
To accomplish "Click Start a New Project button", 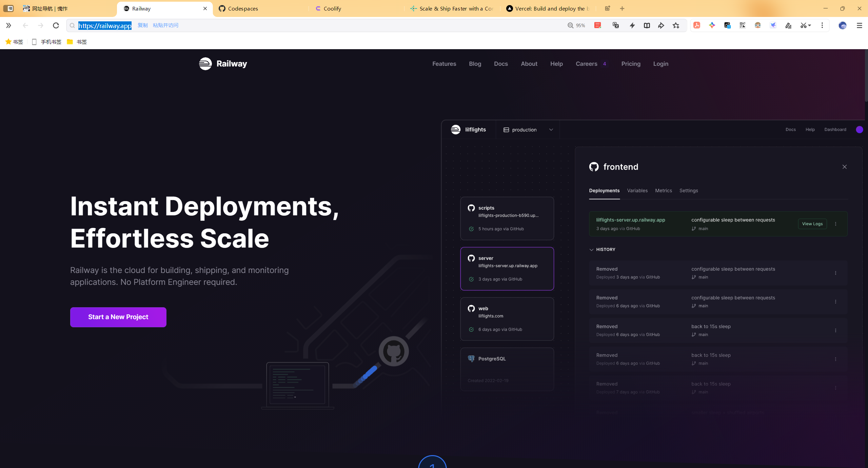I will pyautogui.click(x=118, y=317).
